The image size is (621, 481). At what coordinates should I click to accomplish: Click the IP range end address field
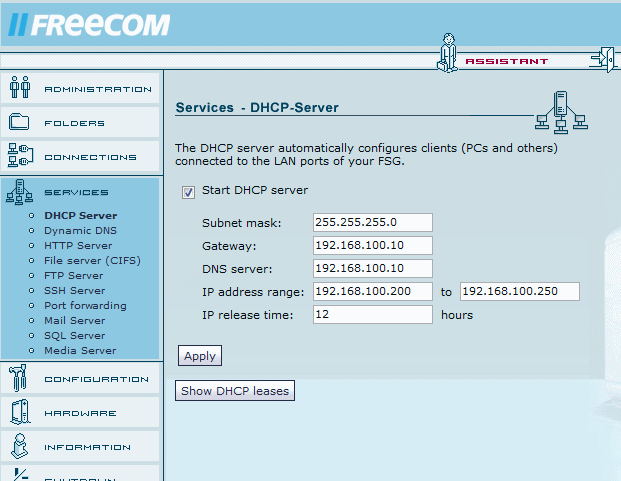click(520, 292)
